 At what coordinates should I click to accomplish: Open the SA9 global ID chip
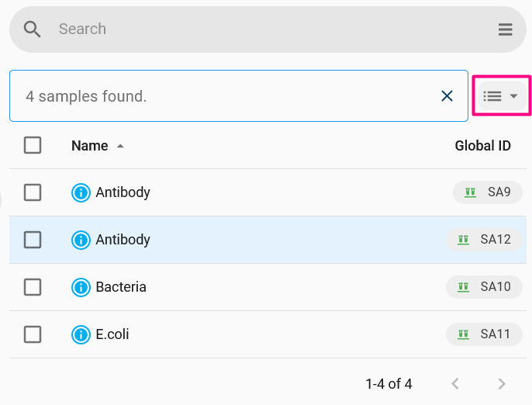pos(488,192)
